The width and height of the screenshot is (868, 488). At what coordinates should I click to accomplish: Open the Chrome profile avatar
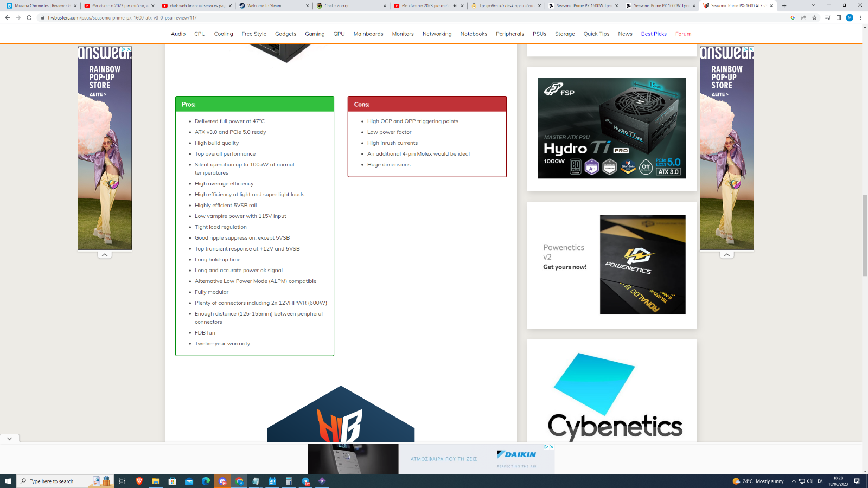850,17
